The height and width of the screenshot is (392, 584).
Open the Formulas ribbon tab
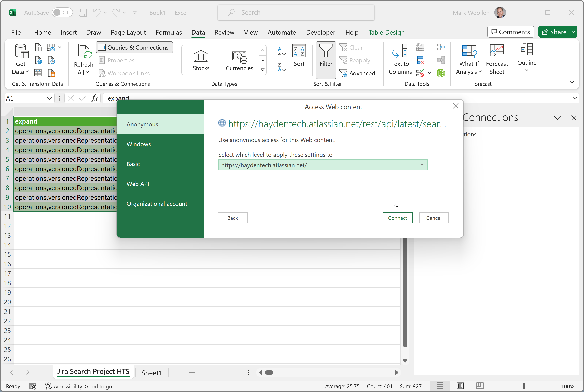[x=169, y=33]
